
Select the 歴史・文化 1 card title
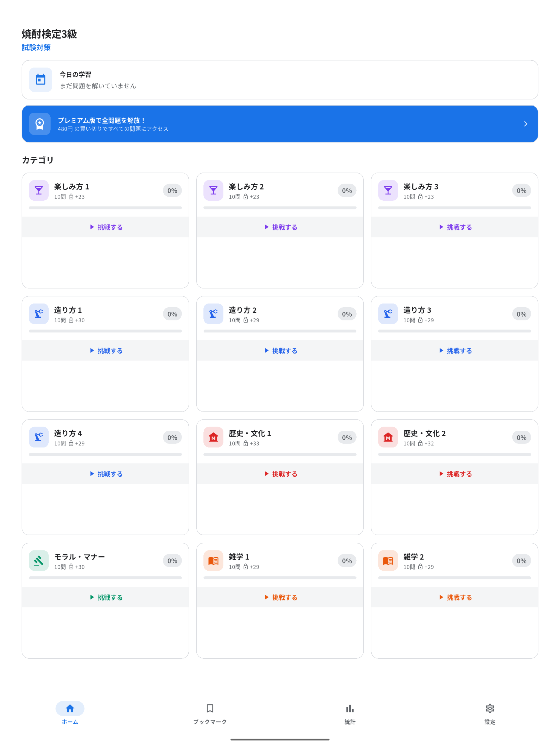tap(250, 433)
